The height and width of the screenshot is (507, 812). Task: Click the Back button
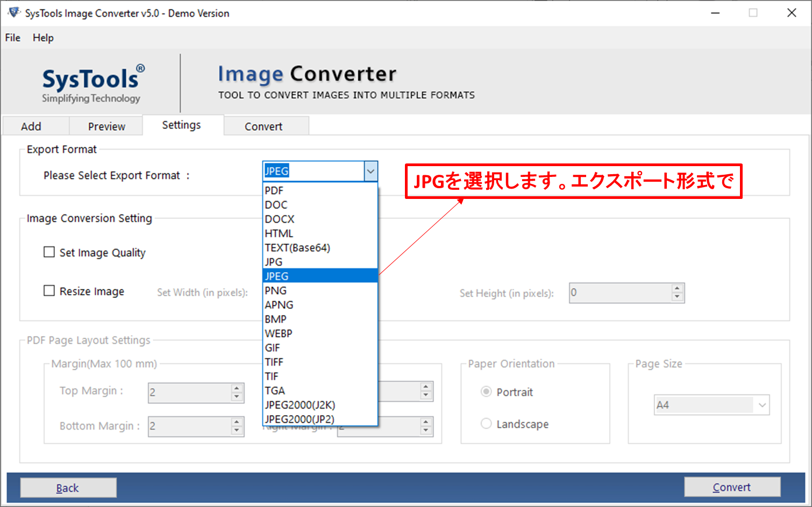click(x=68, y=488)
